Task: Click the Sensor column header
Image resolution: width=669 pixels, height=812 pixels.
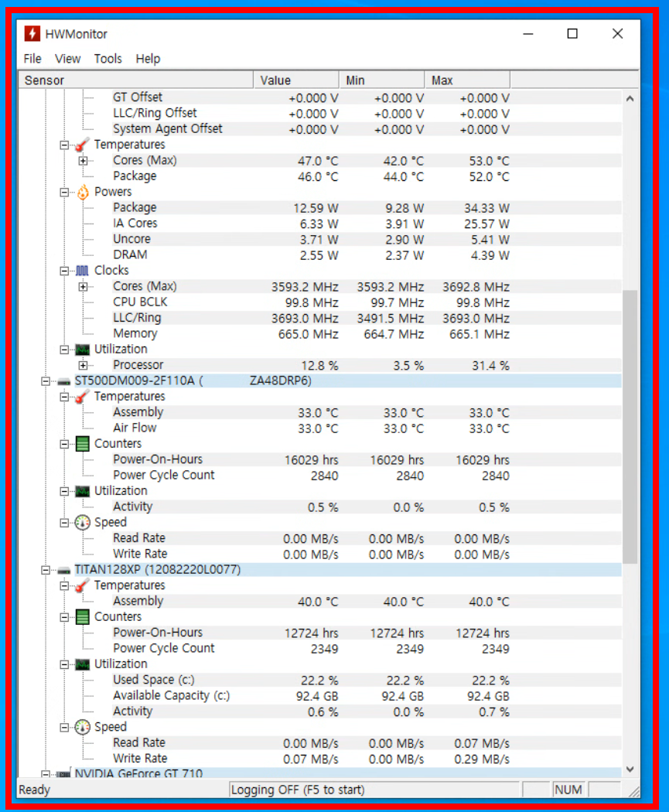Action: (136, 80)
